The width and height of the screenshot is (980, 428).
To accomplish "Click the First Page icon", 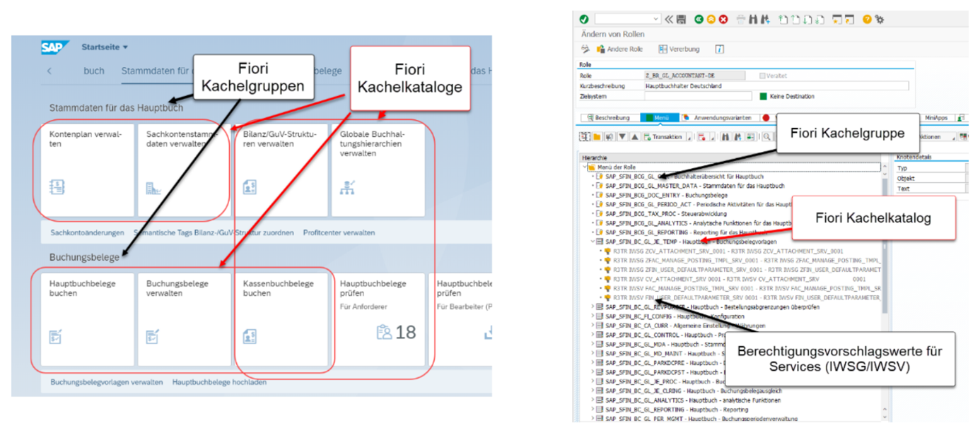I will pos(782,19).
